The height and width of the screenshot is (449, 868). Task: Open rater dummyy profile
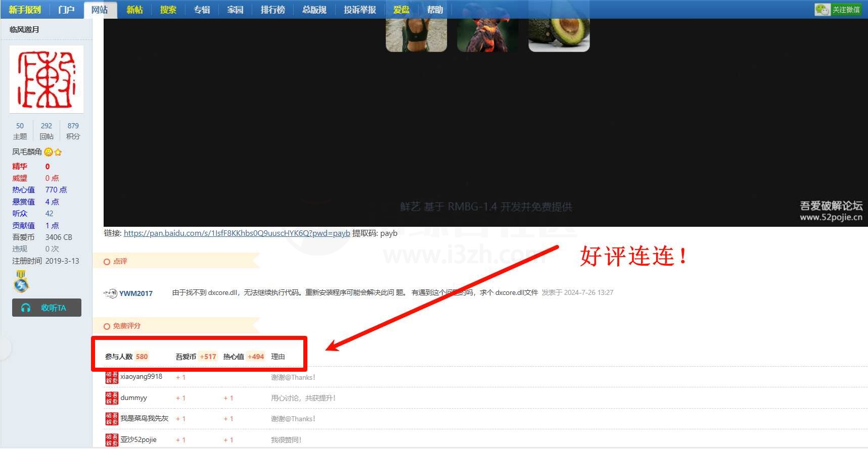tap(133, 398)
